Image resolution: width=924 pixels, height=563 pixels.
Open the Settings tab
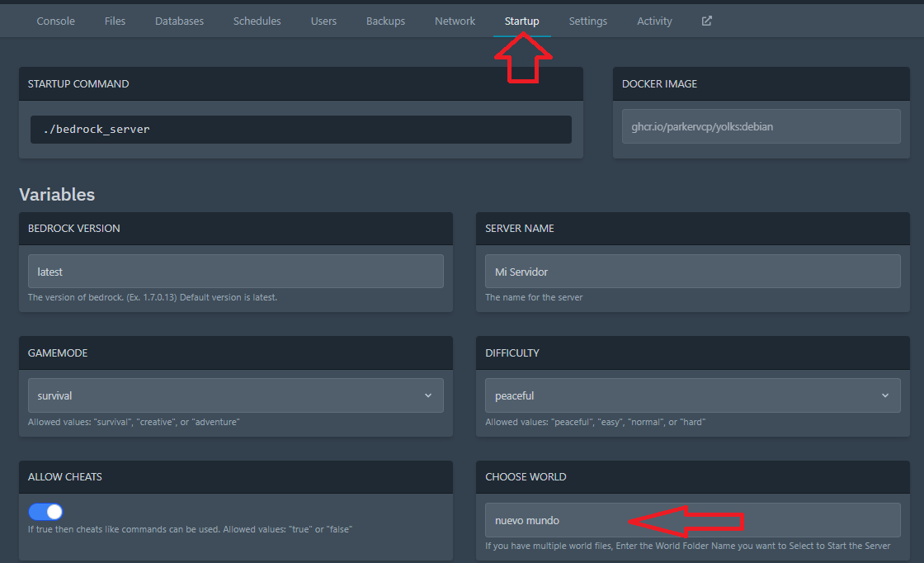[587, 21]
